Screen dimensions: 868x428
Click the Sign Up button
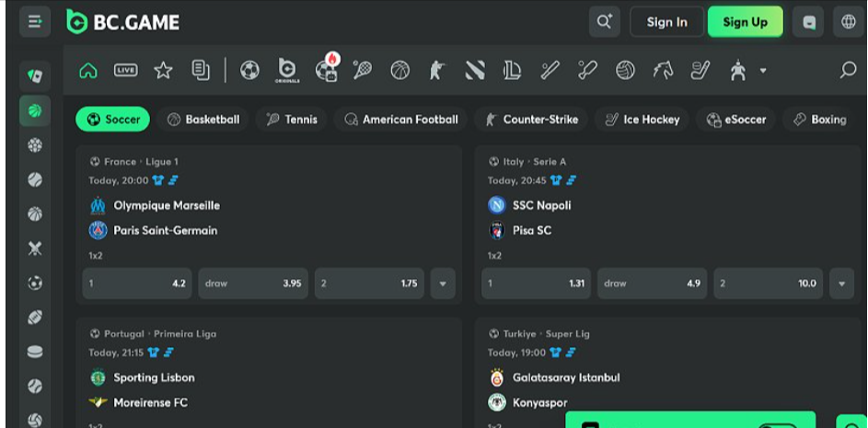point(745,22)
